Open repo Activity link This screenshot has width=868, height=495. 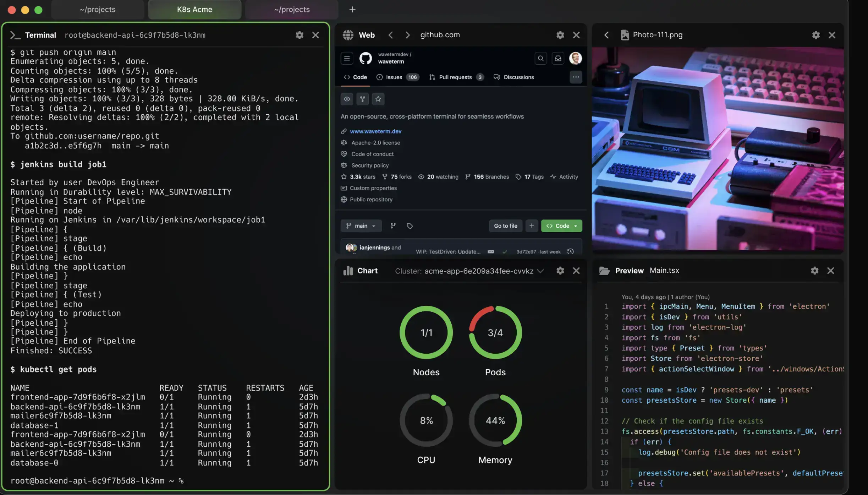564,177
